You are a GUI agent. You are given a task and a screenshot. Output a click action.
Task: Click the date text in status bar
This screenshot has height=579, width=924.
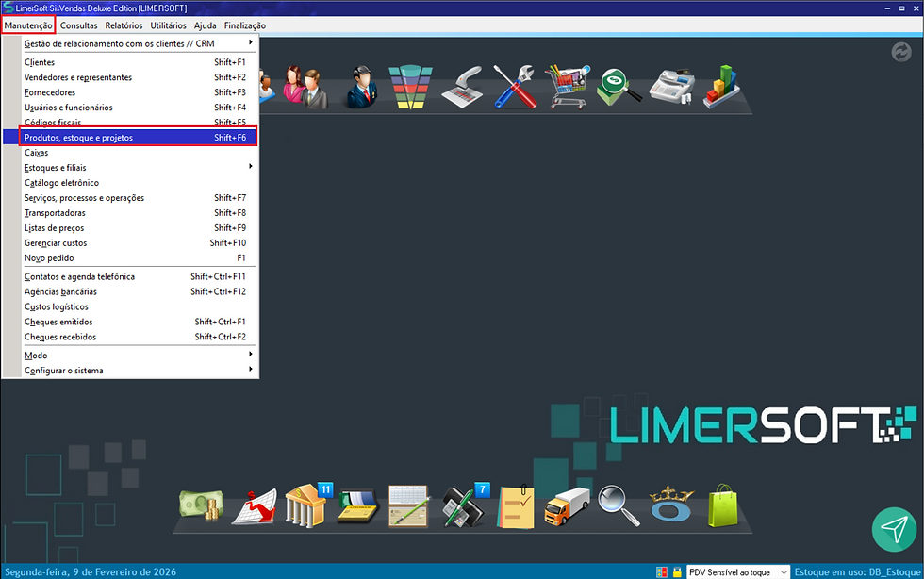pos(91,571)
